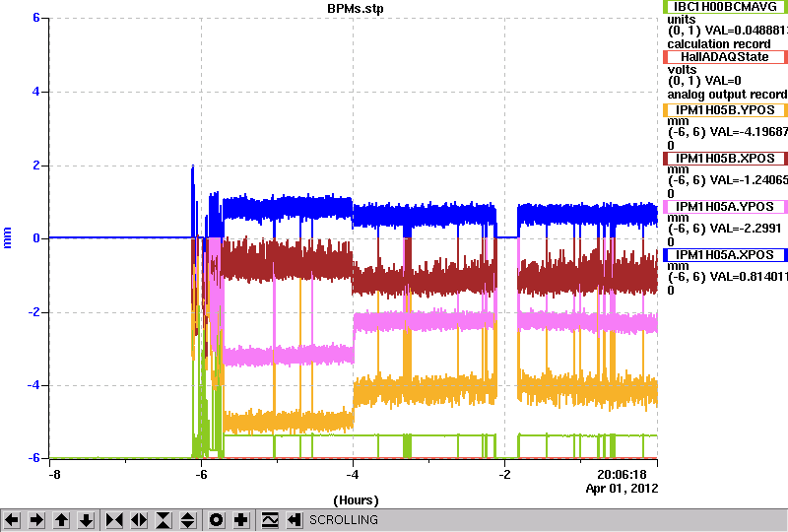Click the y-axis tick label 6

tap(36, 18)
